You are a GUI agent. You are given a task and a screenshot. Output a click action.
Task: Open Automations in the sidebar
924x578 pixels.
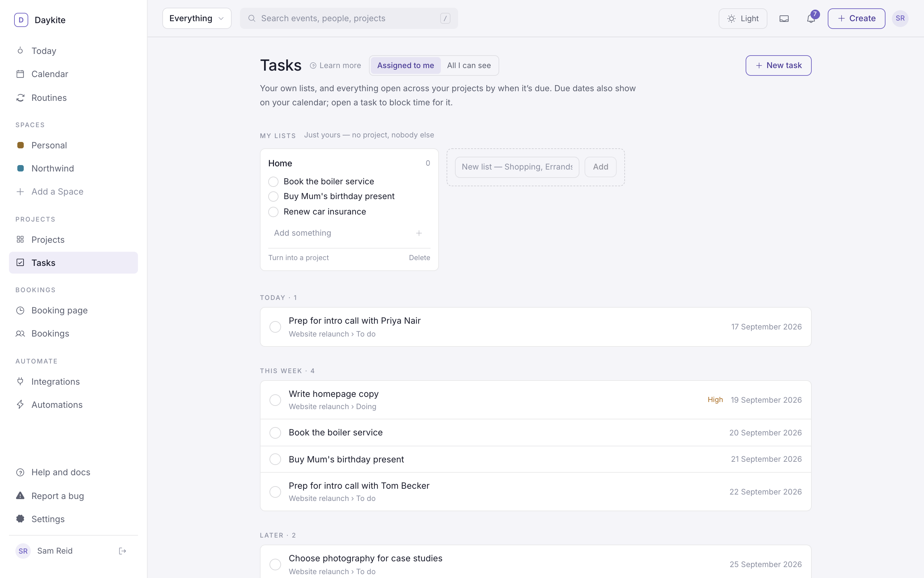click(73, 405)
